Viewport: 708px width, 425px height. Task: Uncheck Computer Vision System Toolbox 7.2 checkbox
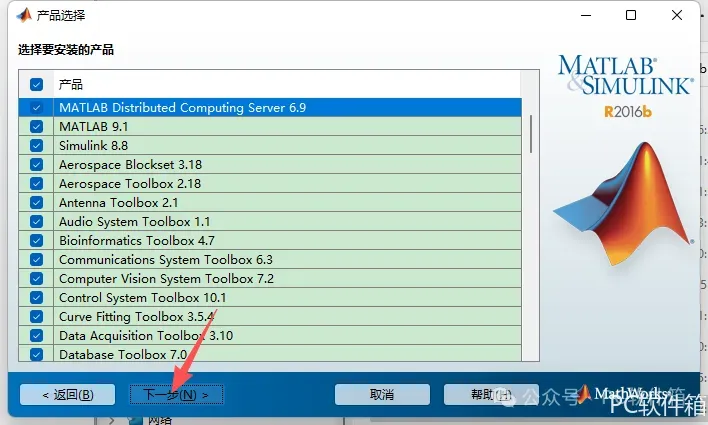[37, 279]
